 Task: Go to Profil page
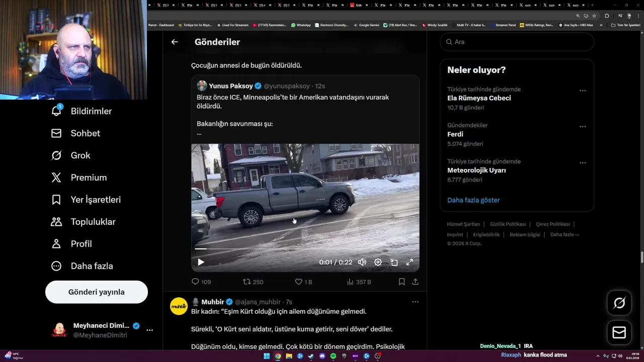pos(71,244)
